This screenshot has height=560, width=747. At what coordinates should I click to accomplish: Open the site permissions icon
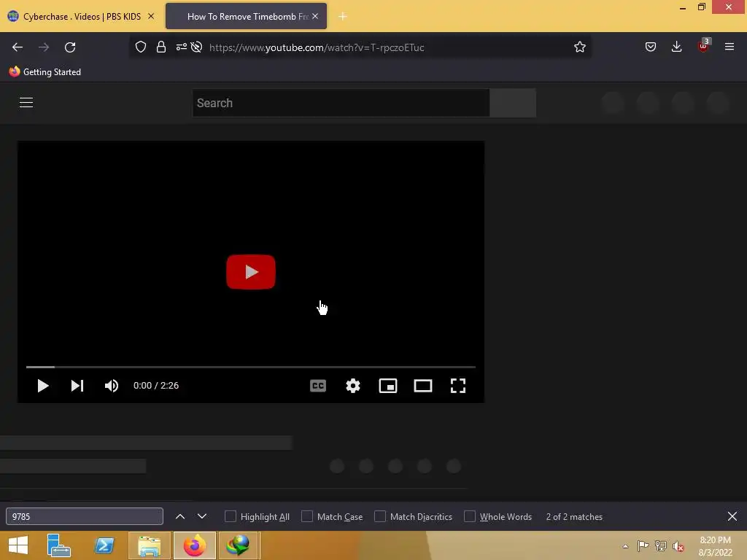point(181,47)
